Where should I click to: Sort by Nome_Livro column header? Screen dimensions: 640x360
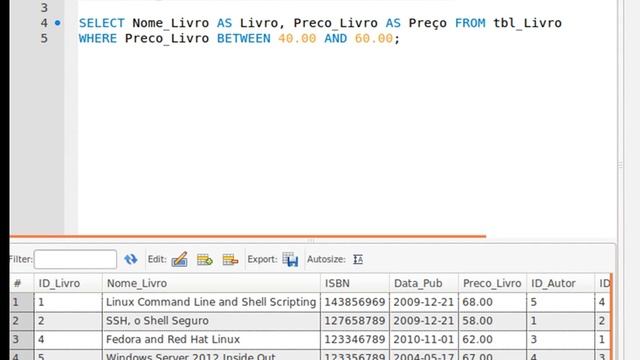(211, 283)
